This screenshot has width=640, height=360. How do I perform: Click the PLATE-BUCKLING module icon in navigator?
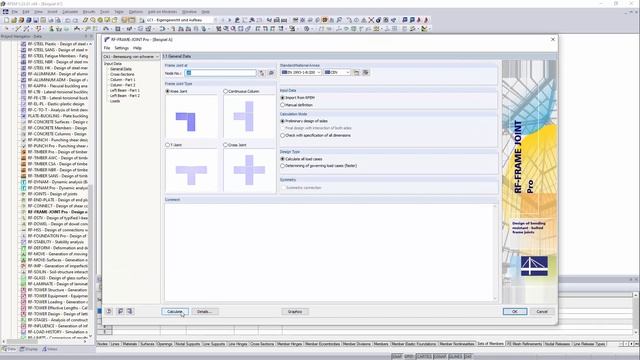point(24,116)
